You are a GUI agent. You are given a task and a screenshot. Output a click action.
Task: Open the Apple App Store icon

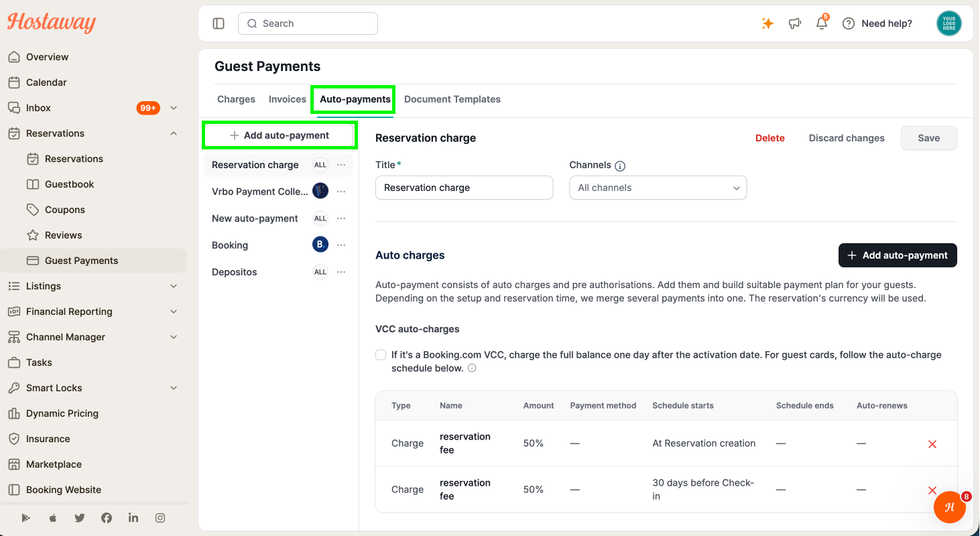click(53, 518)
